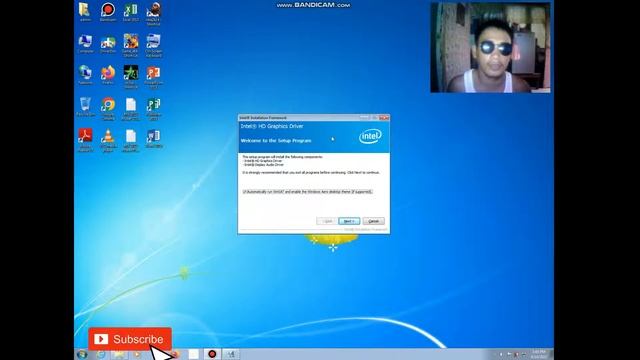Open the portrait photo shortcut icon in top row
Viewport: 640px width, 360px height.
tap(153, 13)
